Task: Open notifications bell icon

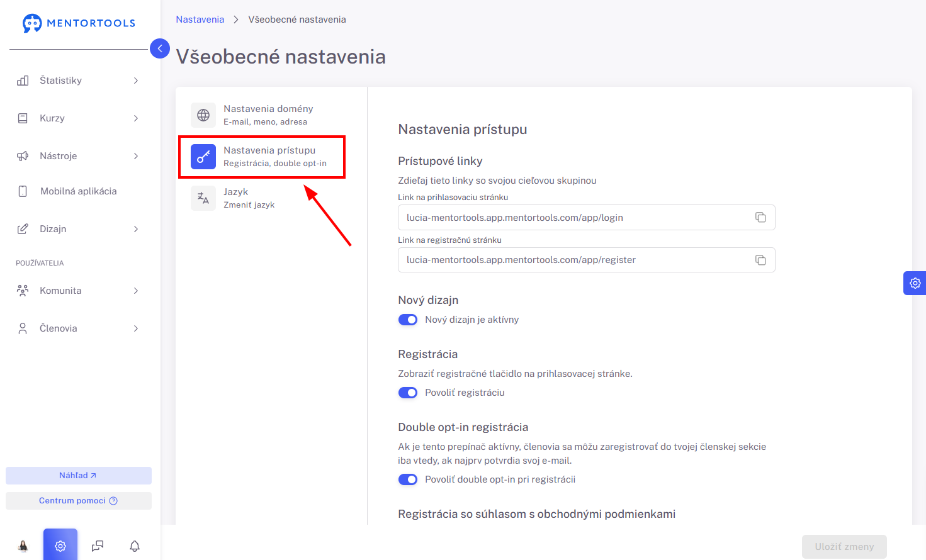Action: (x=135, y=546)
